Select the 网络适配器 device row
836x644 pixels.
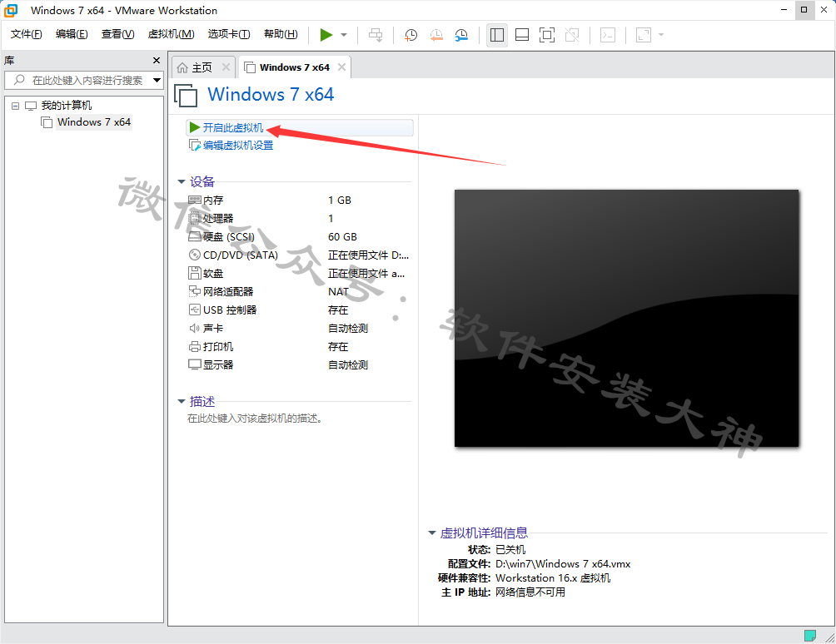(x=299, y=292)
